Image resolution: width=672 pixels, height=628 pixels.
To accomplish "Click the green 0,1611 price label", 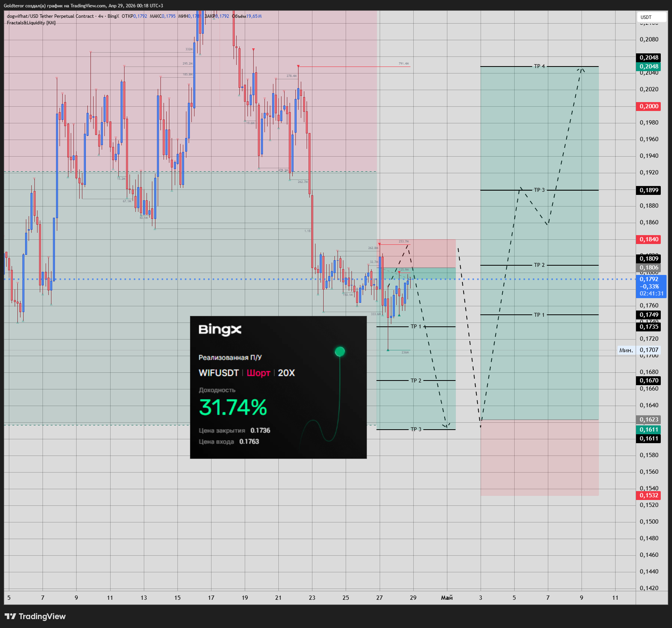I will pos(648,430).
